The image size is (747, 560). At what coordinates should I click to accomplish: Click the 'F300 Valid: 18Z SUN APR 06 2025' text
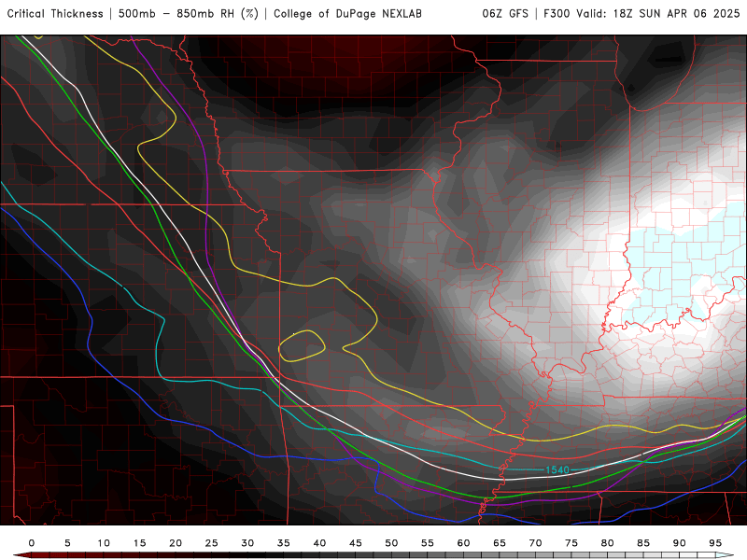641,14
